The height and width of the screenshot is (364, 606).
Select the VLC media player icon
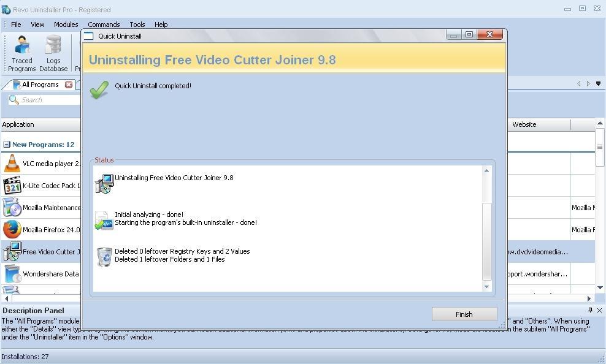pos(10,164)
